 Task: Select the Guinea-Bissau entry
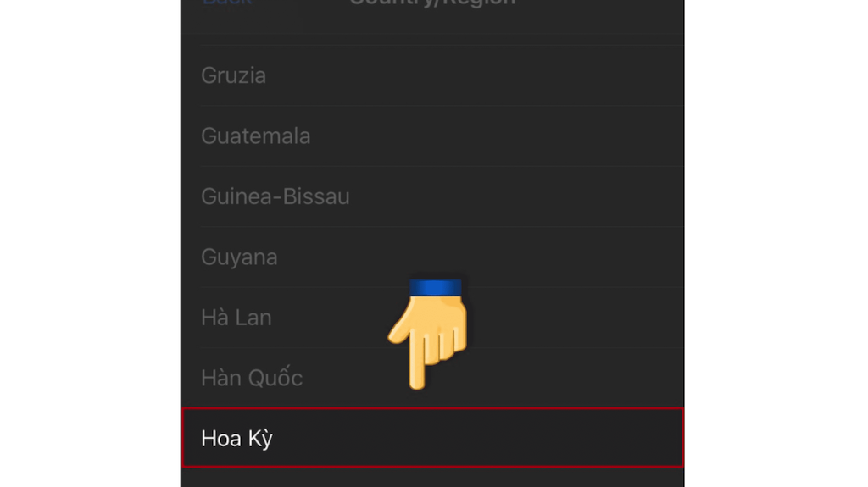[433, 196]
